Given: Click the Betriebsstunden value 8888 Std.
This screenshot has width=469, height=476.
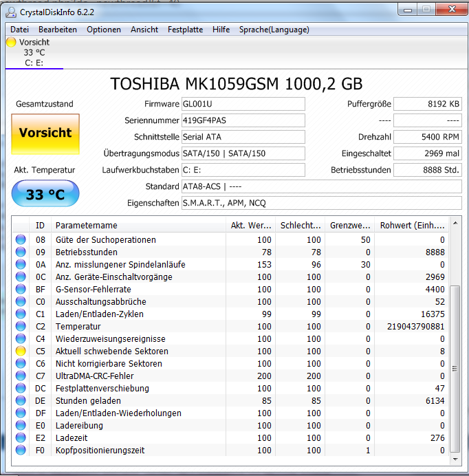Looking at the screenshot, I should tap(428, 170).
